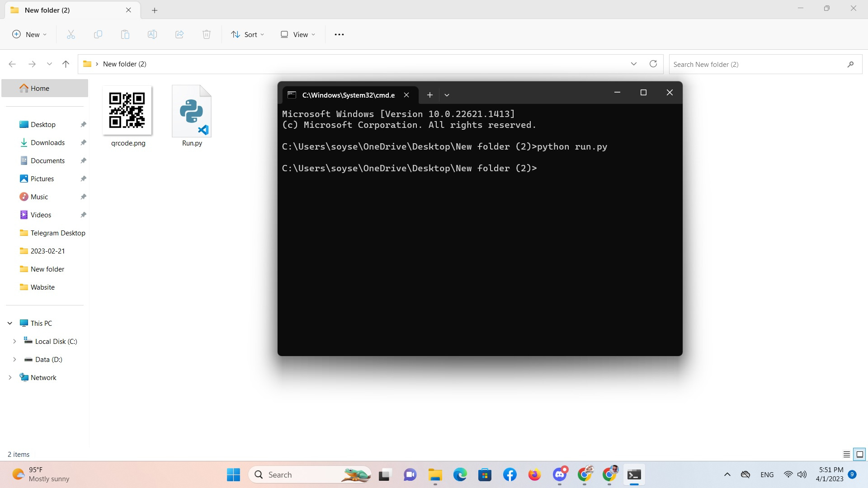Open Facebook from the taskbar
The width and height of the screenshot is (868, 488).
coord(509,474)
